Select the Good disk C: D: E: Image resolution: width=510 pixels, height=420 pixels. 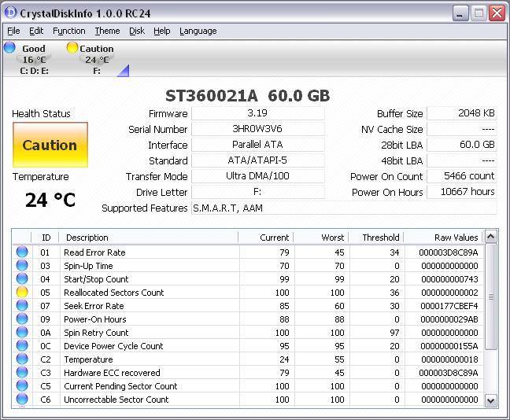tap(34, 59)
